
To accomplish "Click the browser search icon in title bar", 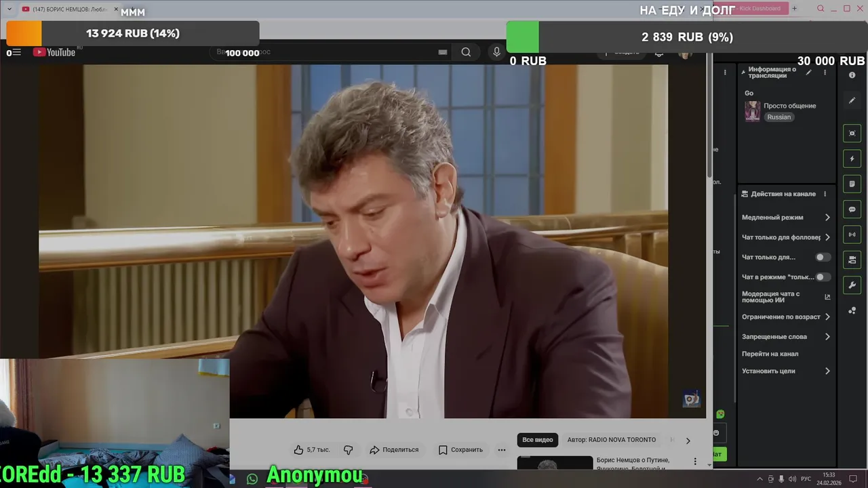I will pos(821,9).
